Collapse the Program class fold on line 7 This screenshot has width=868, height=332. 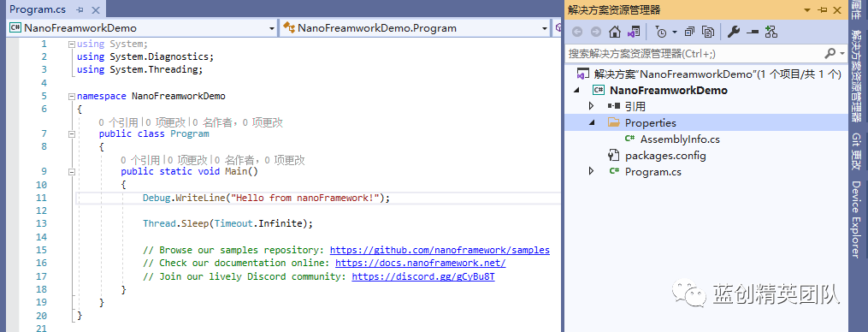click(x=71, y=134)
